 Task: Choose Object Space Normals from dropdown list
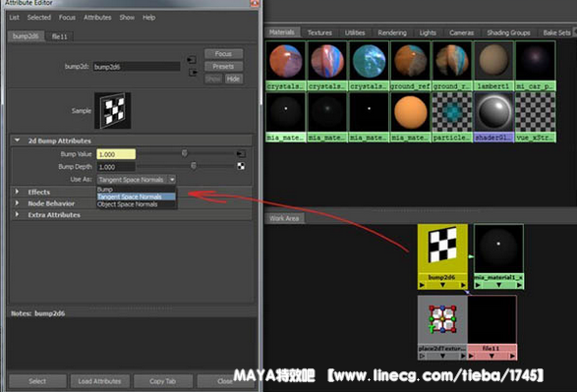pyautogui.click(x=128, y=204)
